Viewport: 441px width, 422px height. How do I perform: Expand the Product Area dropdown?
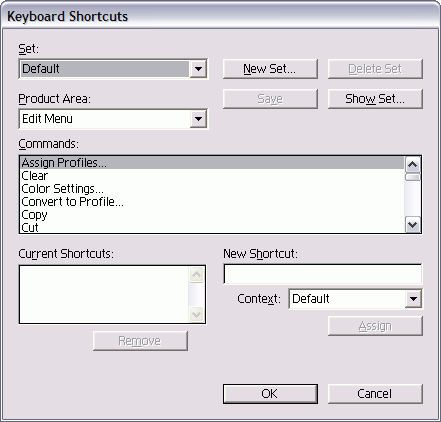pos(198,119)
